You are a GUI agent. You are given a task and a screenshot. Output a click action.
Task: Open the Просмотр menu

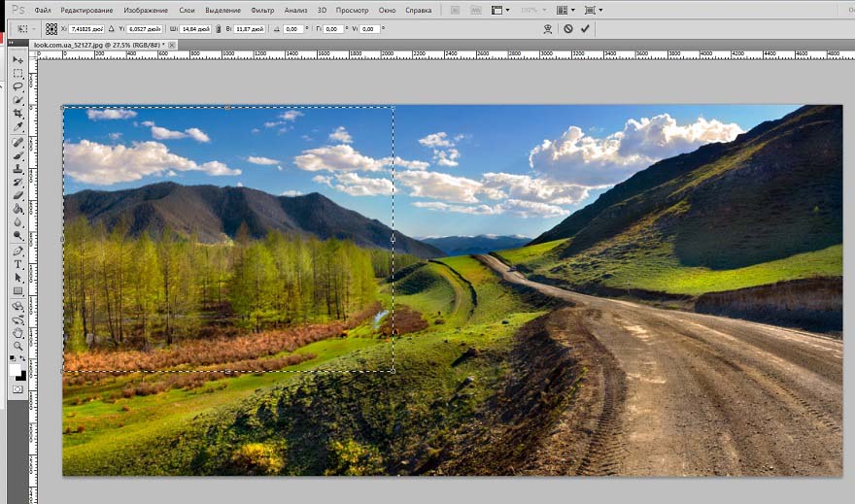coord(353,11)
